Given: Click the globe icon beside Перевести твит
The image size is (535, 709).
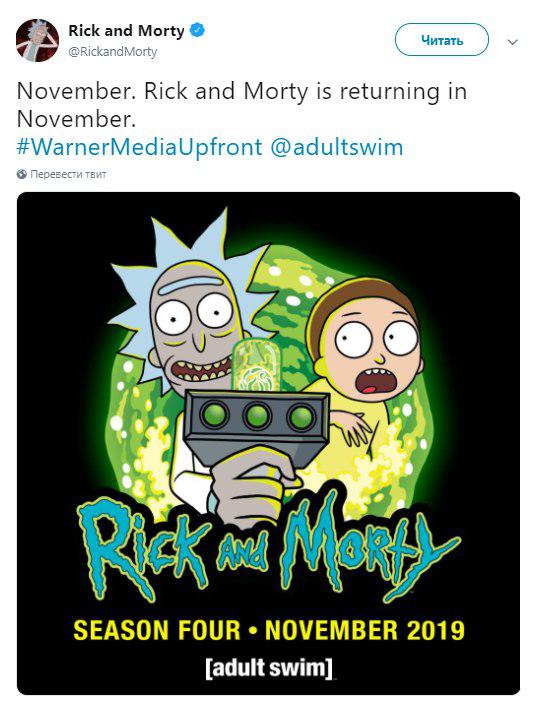Looking at the screenshot, I should click(x=21, y=174).
